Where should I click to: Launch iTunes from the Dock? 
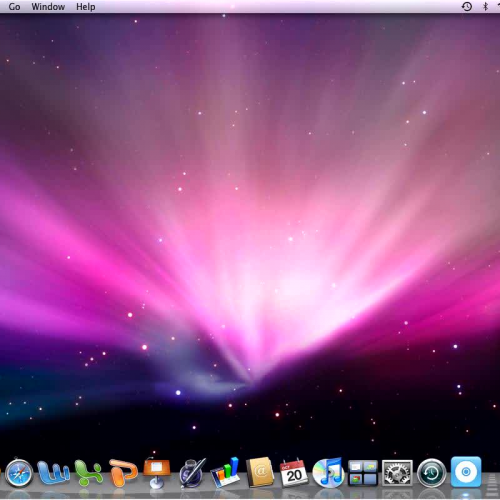[x=328, y=473]
